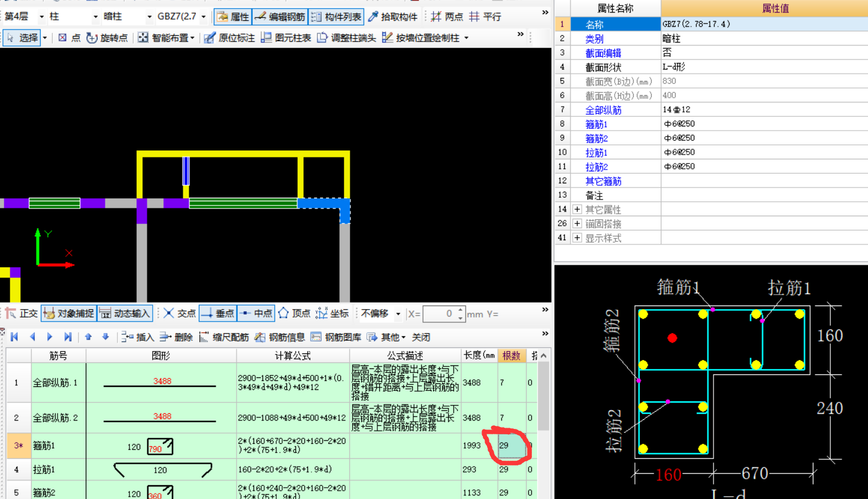The width and height of the screenshot is (868, 499).
Task: Select the 平行 parallel axis tool
Action: (485, 17)
